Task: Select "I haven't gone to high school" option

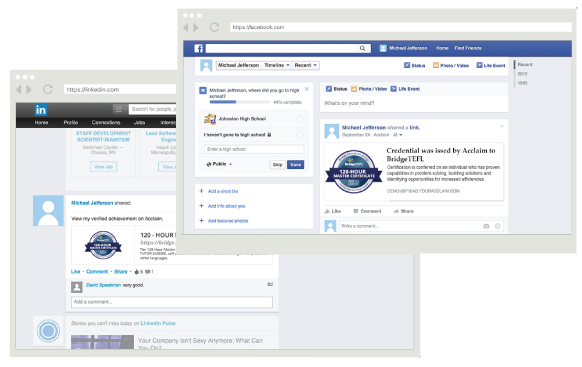Action: (300, 135)
